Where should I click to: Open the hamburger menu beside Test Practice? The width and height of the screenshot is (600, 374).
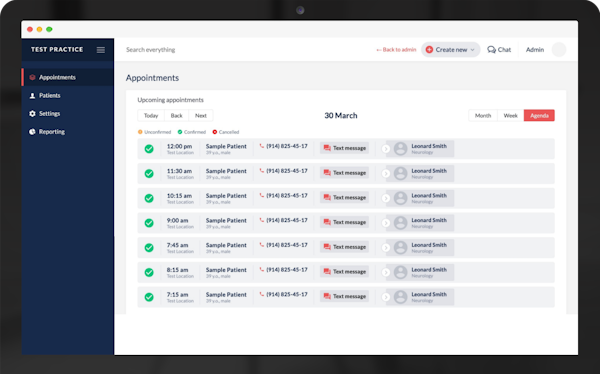[101, 50]
